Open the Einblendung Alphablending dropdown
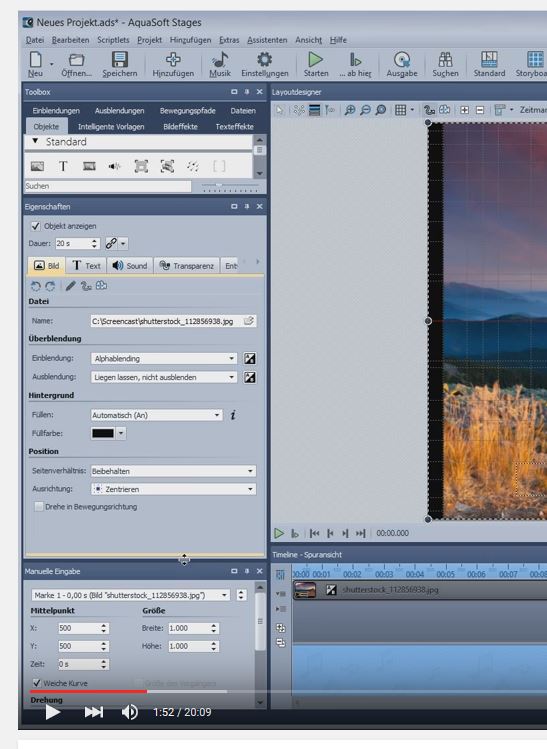This screenshot has height=749, width=547. (x=164, y=358)
